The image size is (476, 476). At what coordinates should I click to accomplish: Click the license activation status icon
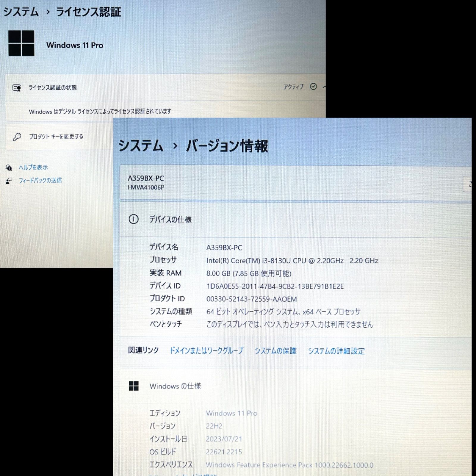[17, 88]
